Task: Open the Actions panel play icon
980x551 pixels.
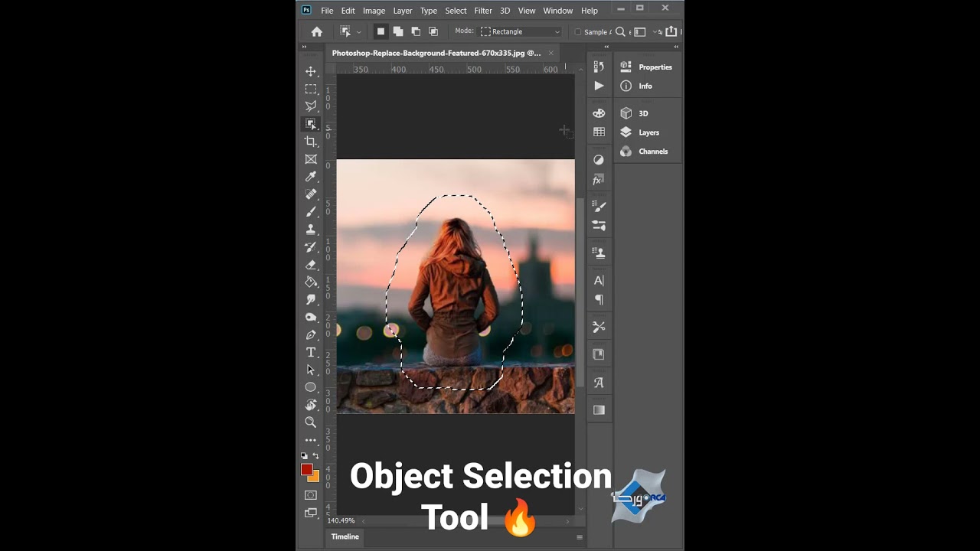Action: pyautogui.click(x=599, y=86)
